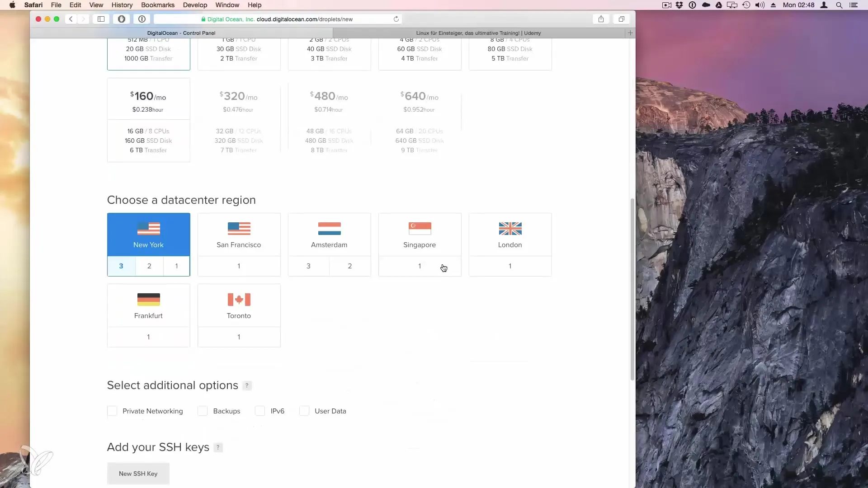This screenshot has width=868, height=488.
Task: Select Toronto datacenter 1
Action: click(x=239, y=337)
